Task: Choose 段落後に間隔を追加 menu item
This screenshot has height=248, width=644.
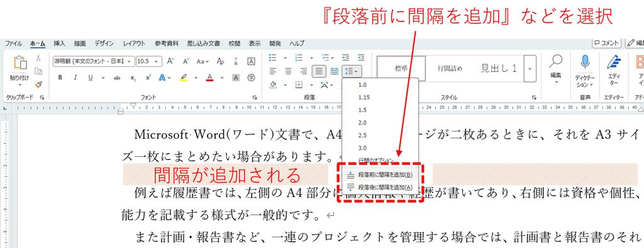Action: coord(380,188)
